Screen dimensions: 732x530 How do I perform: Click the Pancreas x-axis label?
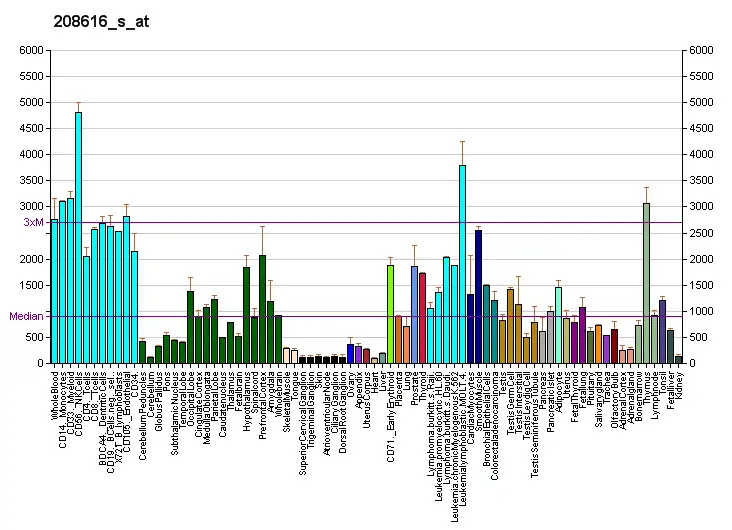pos(543,388)
